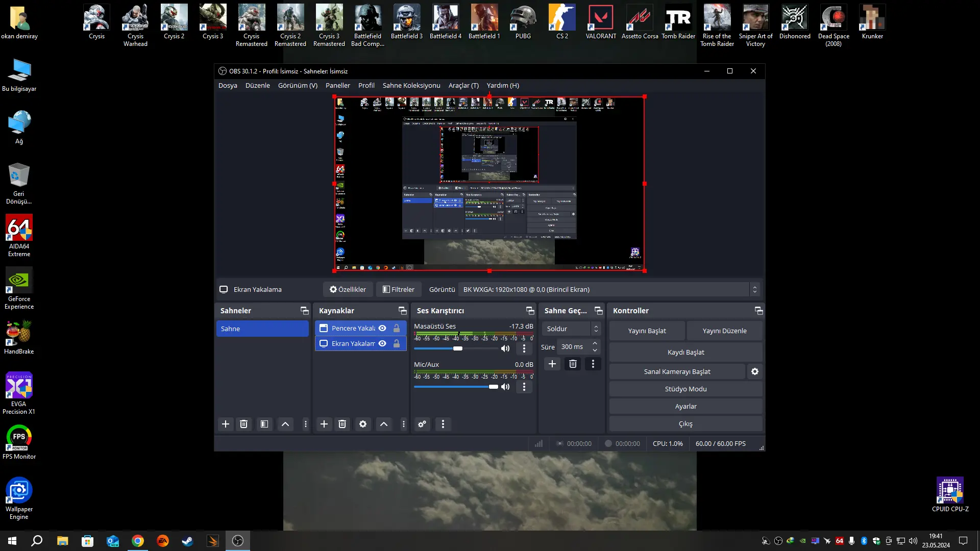The width and height of the screenshot is (980, 551).
Task: Lock the Ekran Yakalama source
Action: coord(397,343)
